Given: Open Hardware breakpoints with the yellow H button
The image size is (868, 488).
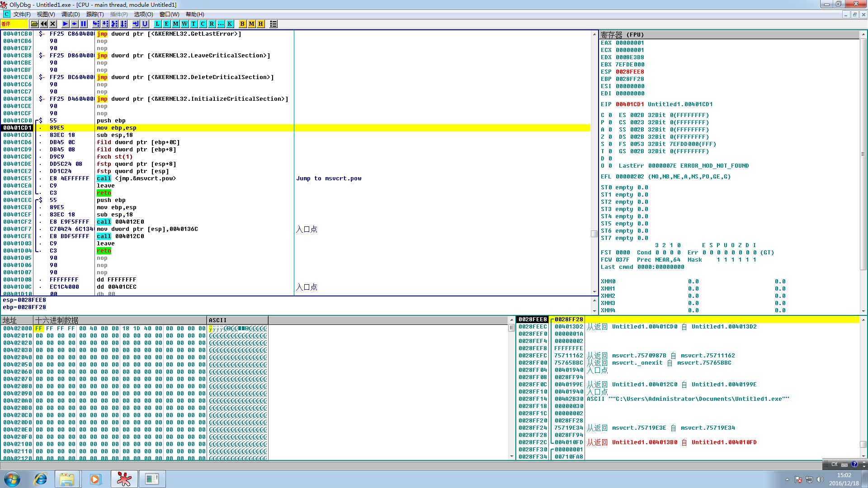Looking at the screenshot, I should pos(261,24).
